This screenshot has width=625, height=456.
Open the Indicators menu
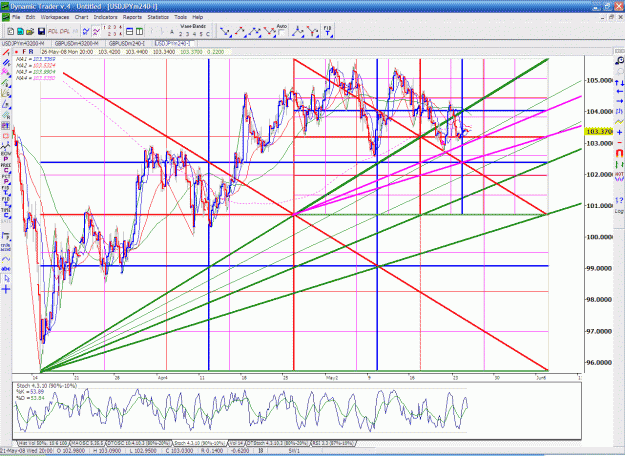[x=105, y=17]
